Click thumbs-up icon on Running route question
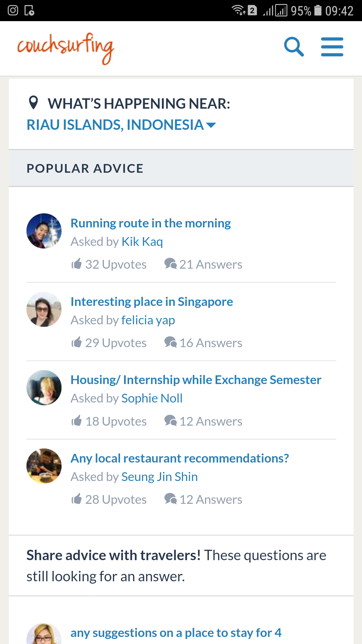362x644 pixels. [77, 264]
